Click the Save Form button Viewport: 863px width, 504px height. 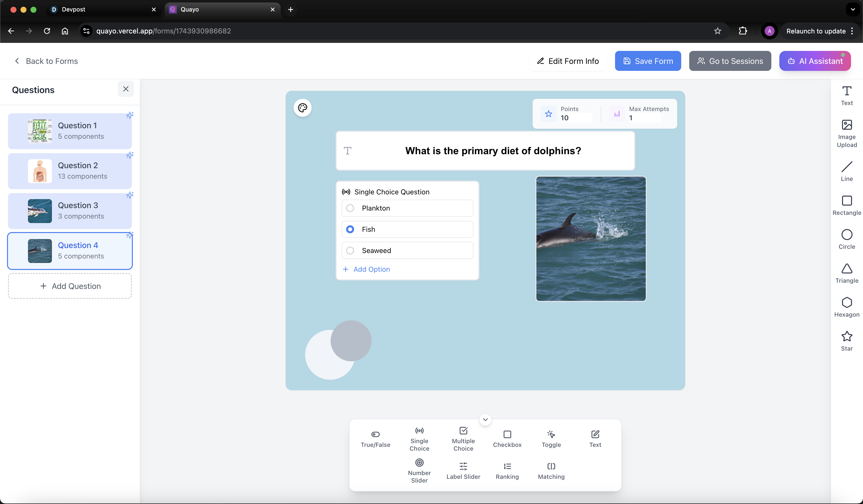[647, 61]
